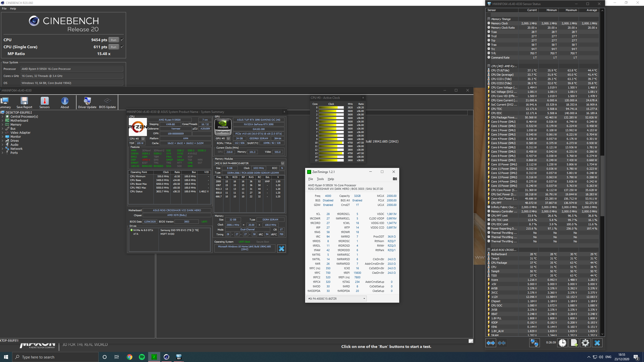
Task: Run the CPU Single Core benchmark
Action: [x=113, y=47]
